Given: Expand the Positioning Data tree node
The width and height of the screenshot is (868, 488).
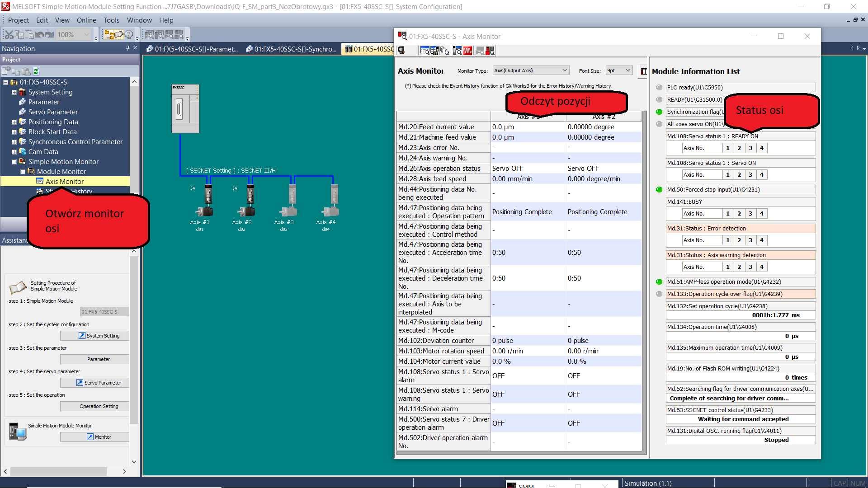Looking at the screenshot, I should (x=14, y=122).
